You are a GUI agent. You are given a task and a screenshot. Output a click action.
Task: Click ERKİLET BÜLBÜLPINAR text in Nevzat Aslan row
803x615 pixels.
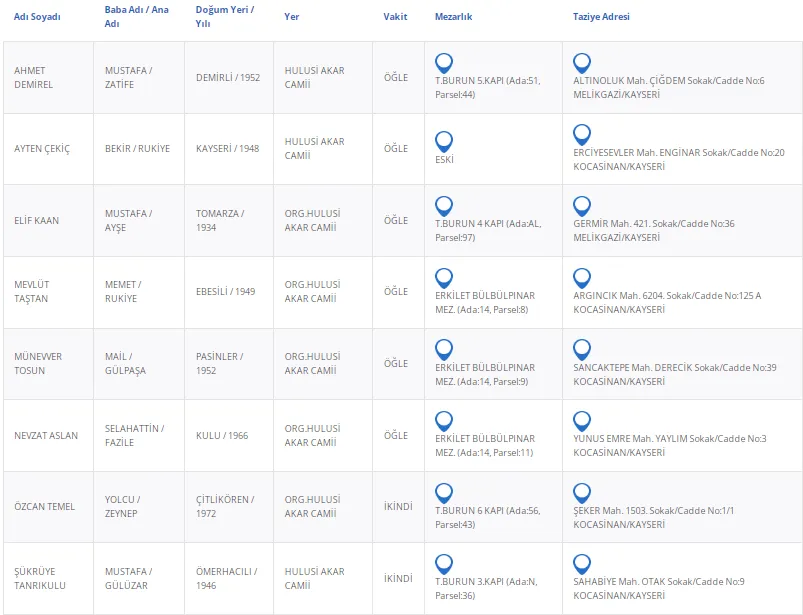(485, 438)
